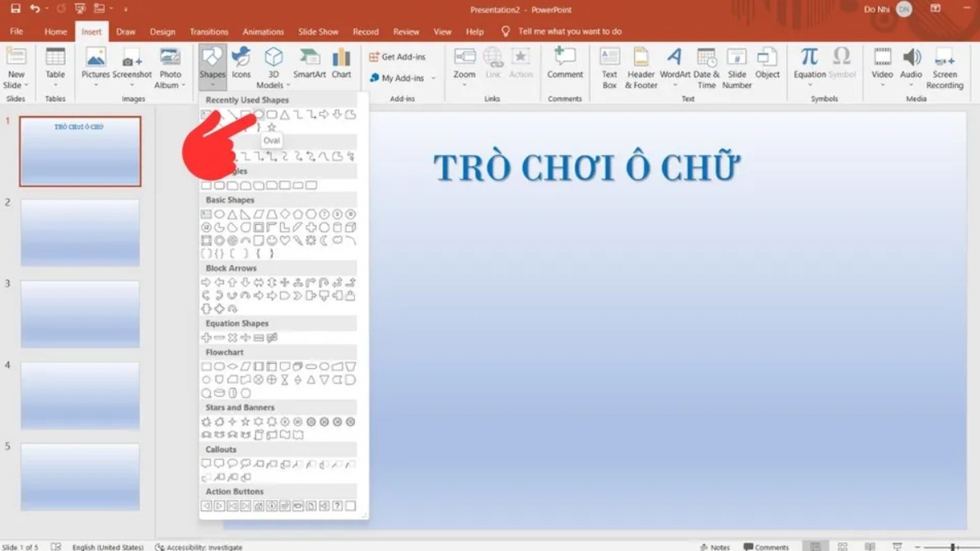
Task: Expand the Pictures dropdown
Action: point(96,85)
